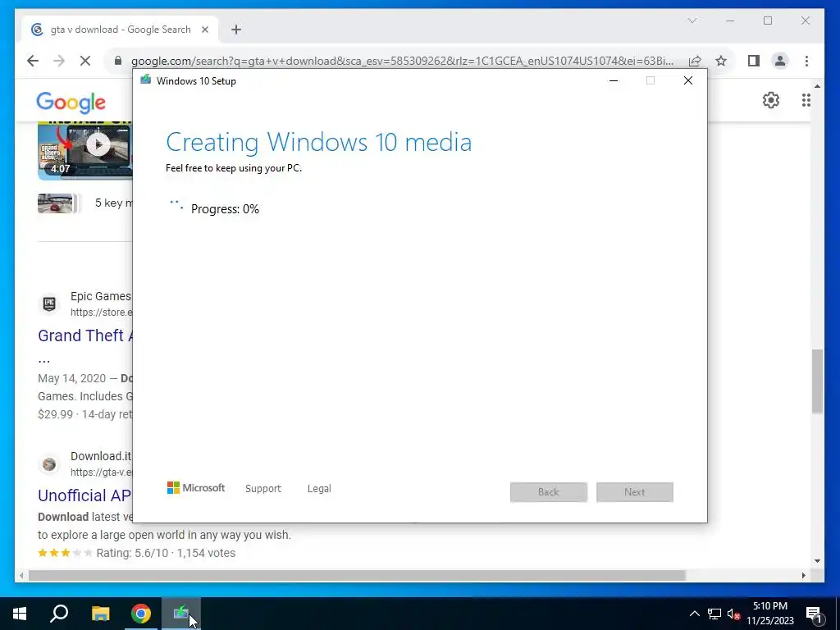Click the Download.it site icon
The image size is (840, 630).
tap(49, 464)
